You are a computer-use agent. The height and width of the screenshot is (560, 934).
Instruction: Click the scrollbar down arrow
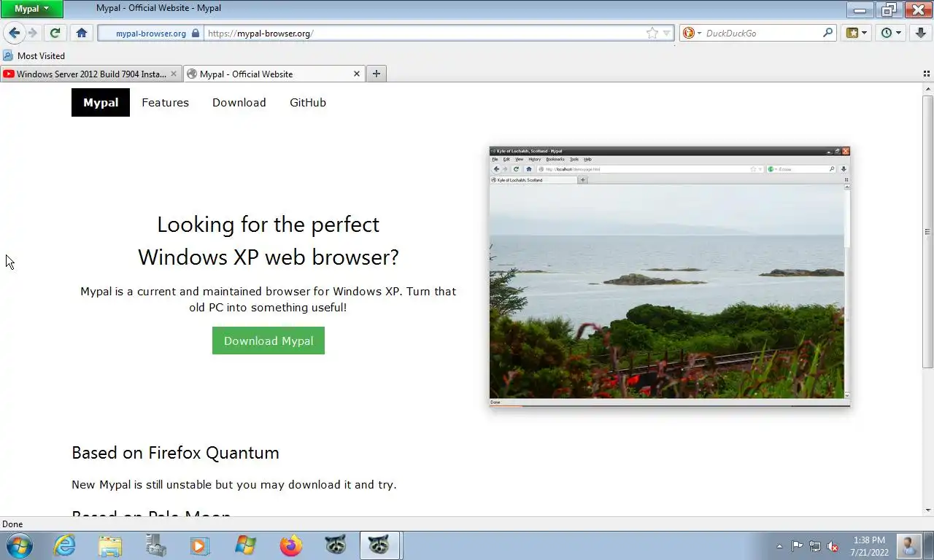pos(927,510)
